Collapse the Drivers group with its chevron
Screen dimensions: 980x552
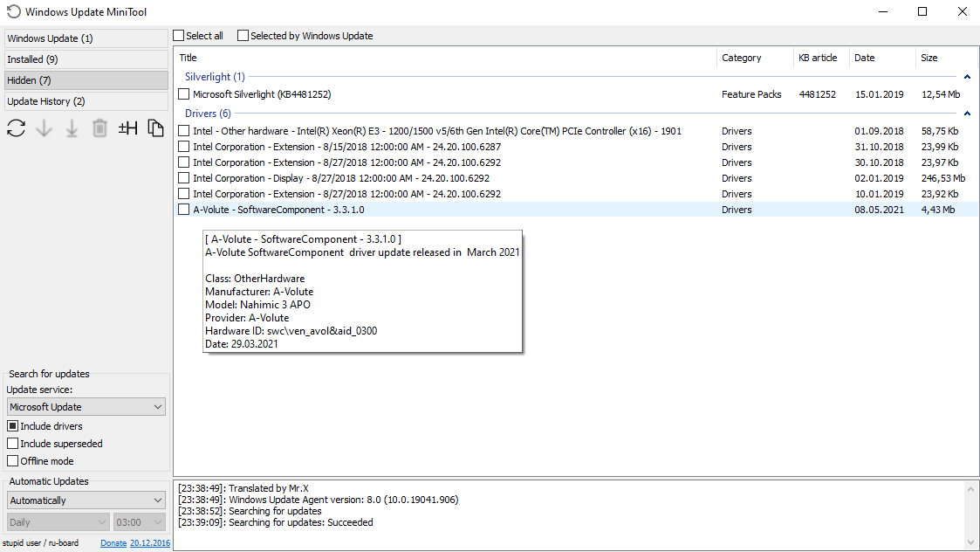click(967, 114)
